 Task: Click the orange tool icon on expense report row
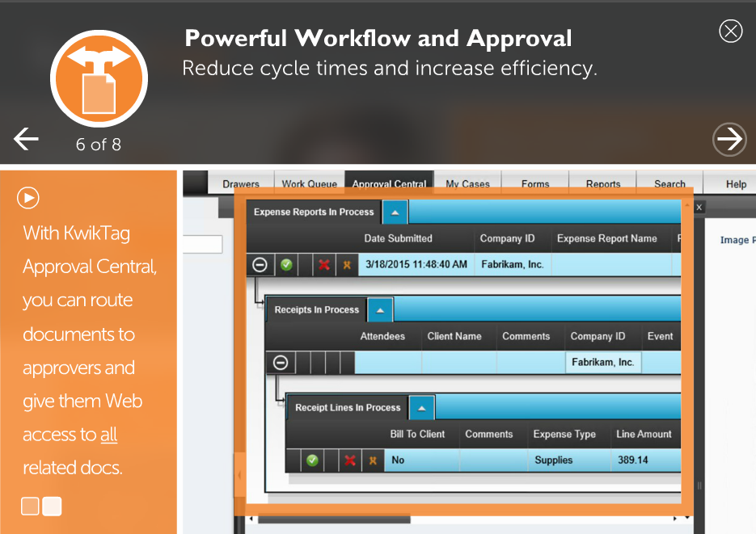click(x=347, y=264)
